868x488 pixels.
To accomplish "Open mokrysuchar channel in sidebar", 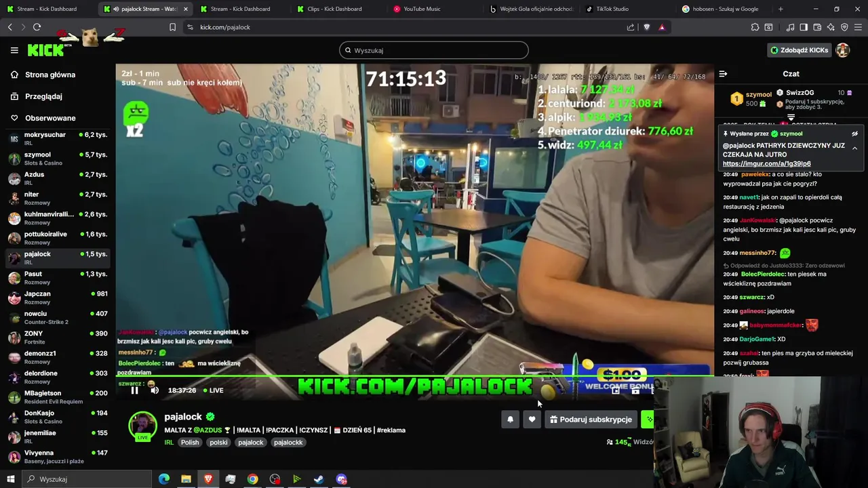I will (58, 138).
